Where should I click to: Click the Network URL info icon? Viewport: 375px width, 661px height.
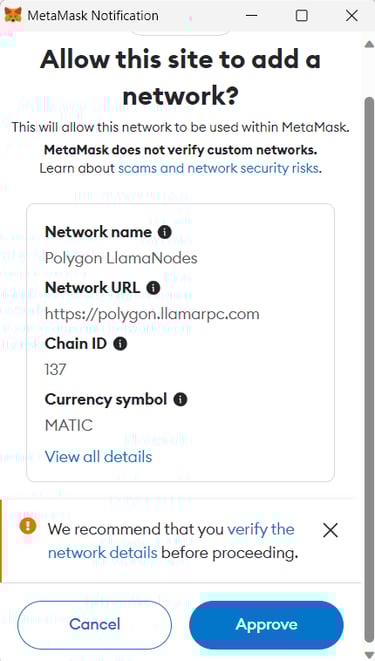(153, 288)
